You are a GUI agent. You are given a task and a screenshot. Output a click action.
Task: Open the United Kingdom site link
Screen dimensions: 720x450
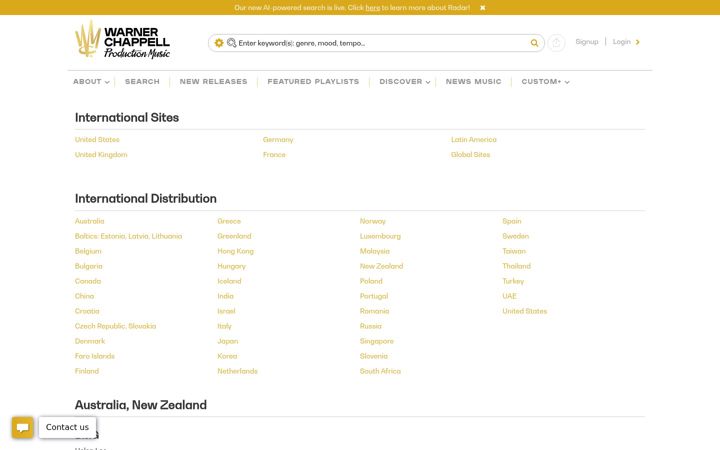click(x=101, y=155)
